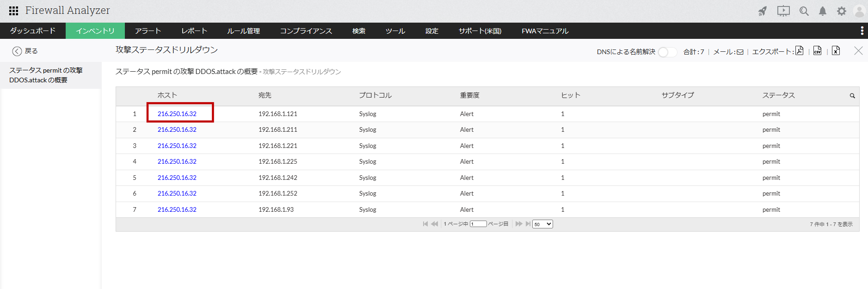Export the report as Excel file
Image resolution: width=868 pixels, height=289 pixels.
pos(836,51)
